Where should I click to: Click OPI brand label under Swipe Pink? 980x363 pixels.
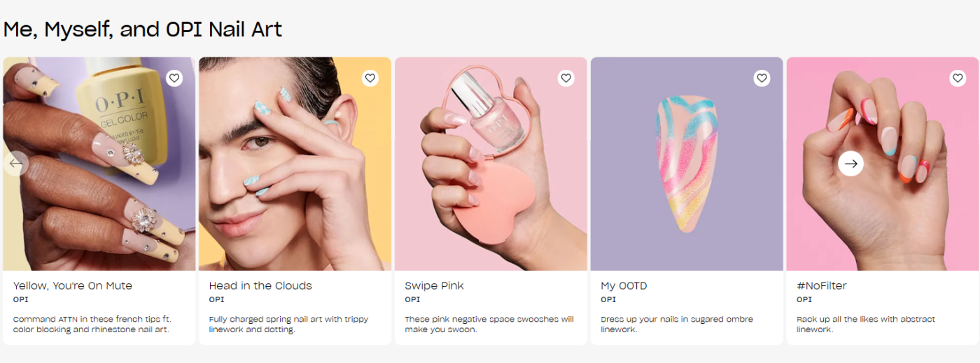pyautogui.click(x=412, y=299)
